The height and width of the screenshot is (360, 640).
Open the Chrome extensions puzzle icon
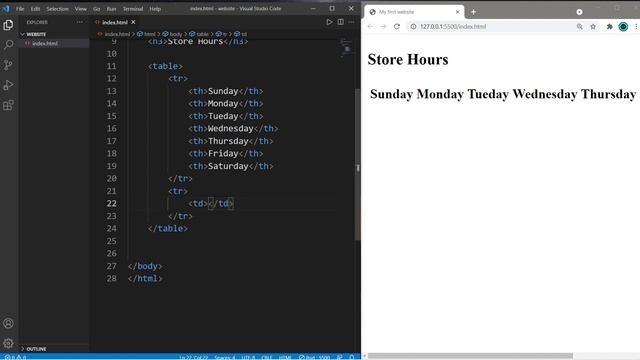609,27
